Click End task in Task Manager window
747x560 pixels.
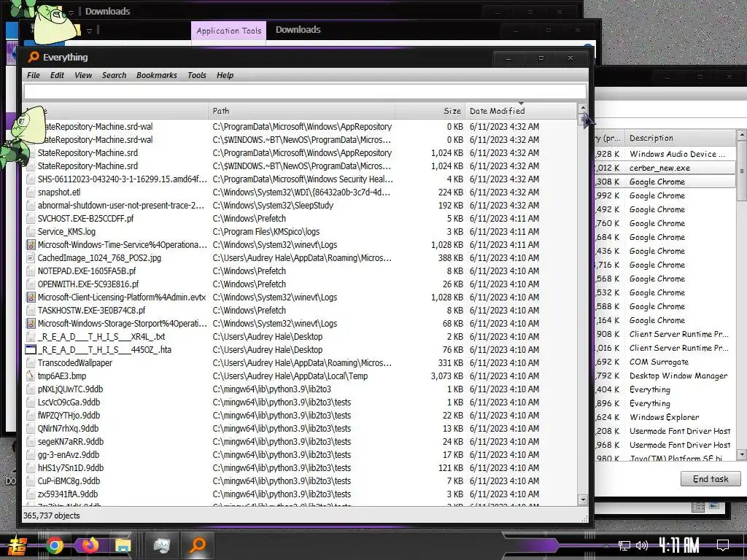pos(711,479)
